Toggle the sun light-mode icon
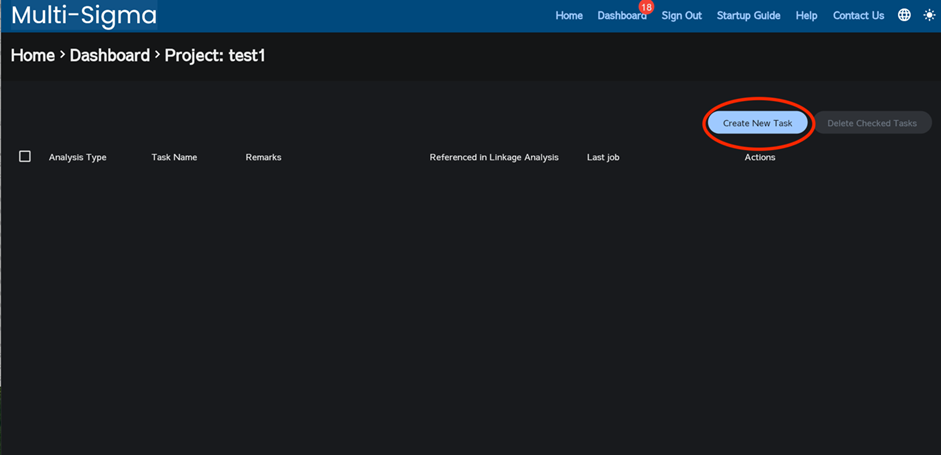The height and width of the screenshot is (455, 941). (929, 15)
